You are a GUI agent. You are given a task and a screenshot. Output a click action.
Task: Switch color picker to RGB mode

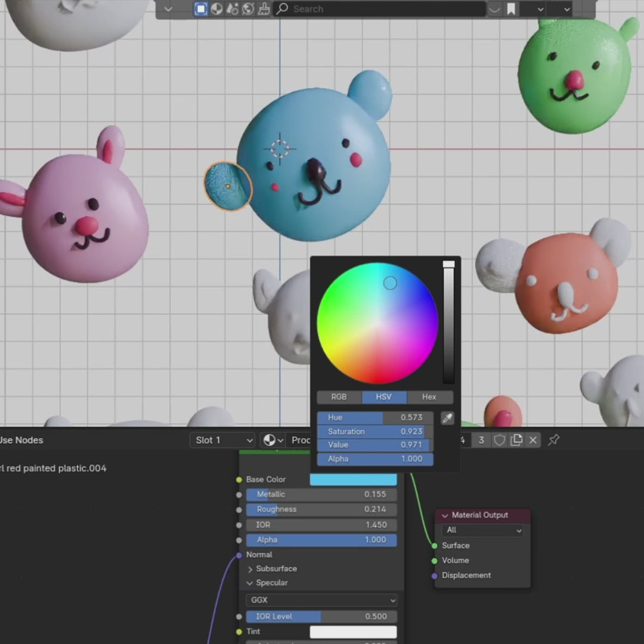(x=339, y=397)
